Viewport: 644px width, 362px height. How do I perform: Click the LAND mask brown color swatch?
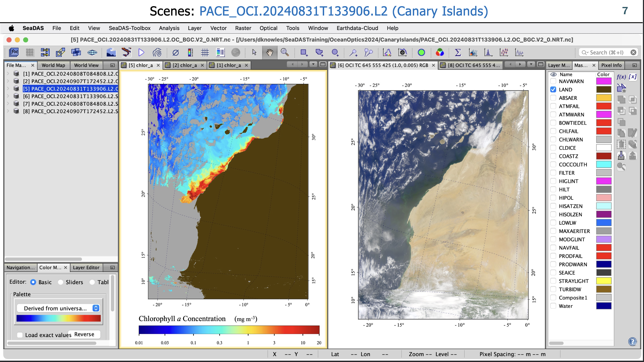tap(604, 90)
